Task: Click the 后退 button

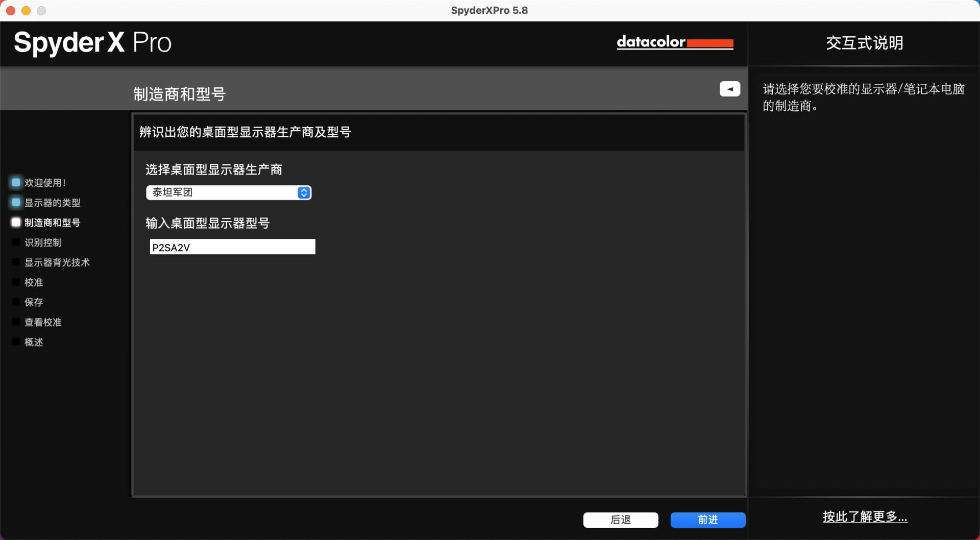Action: click(621, 520)
